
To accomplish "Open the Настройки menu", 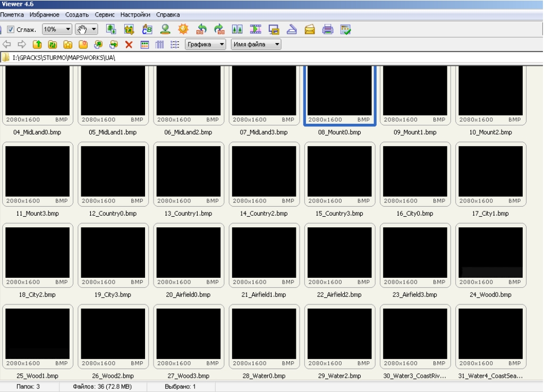I will (135, 14).
